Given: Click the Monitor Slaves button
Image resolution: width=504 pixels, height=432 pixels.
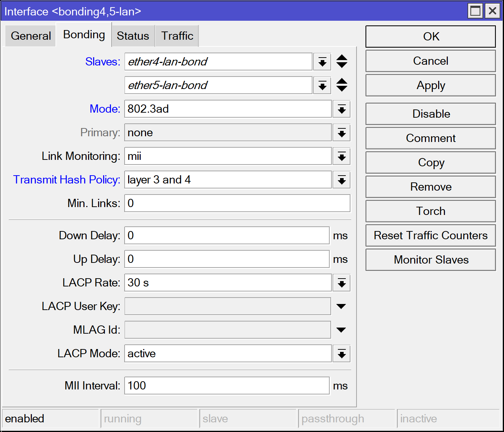Looking at the screenshot, I should pyautogui.click(x=431, y=260).
